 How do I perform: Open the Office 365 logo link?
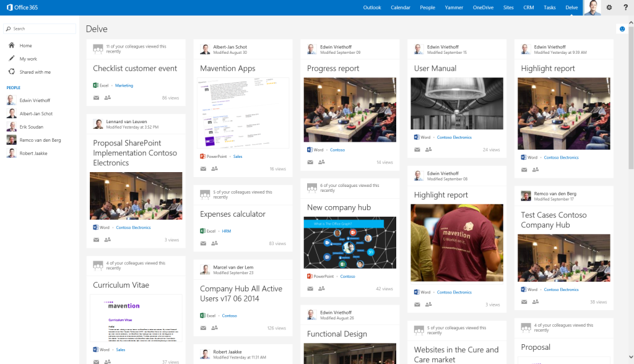point(22,7)
